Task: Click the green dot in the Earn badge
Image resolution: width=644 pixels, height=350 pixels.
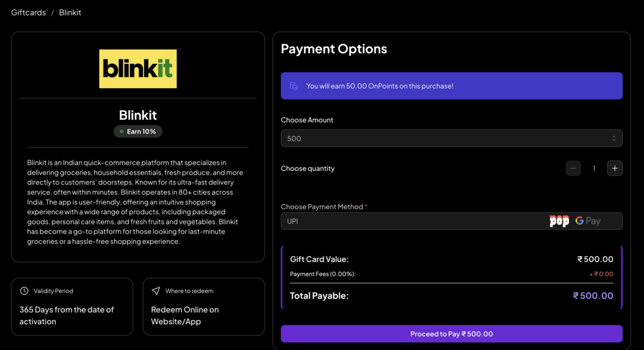Action: pos(122,131)
